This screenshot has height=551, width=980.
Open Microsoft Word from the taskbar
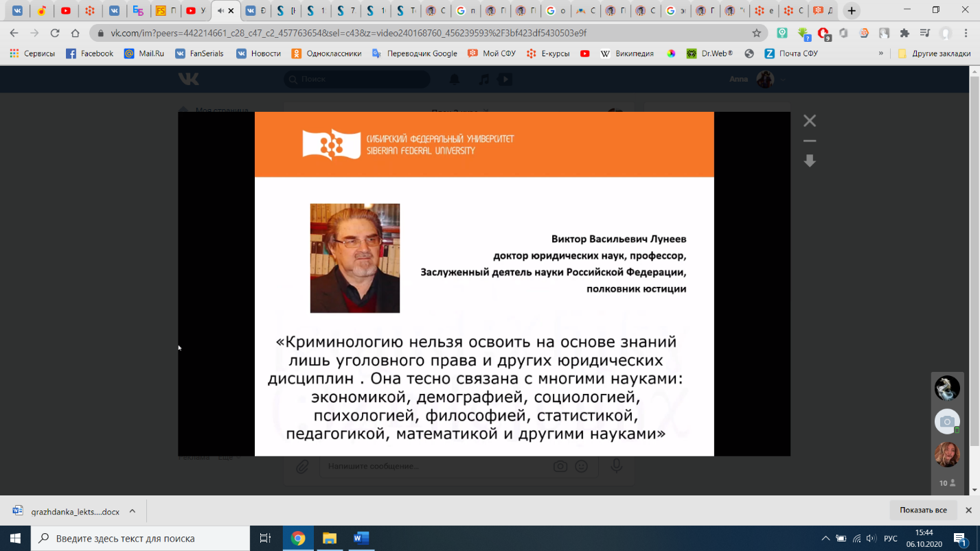361,539
